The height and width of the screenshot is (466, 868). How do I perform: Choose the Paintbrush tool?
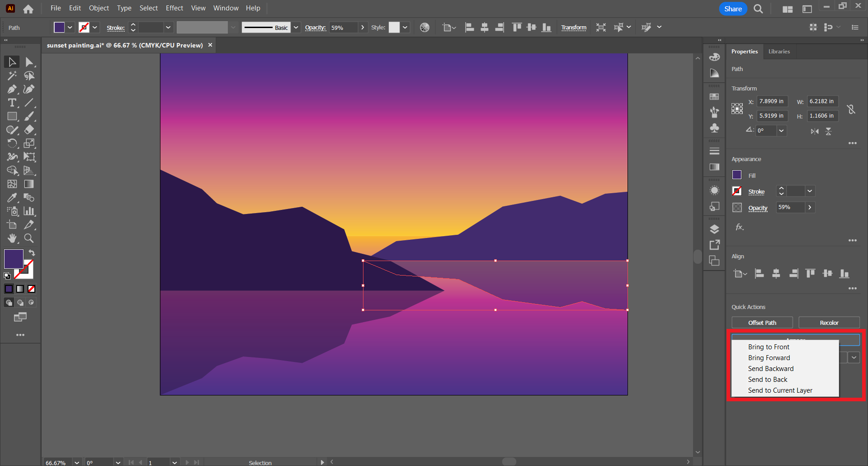(29, 116)
